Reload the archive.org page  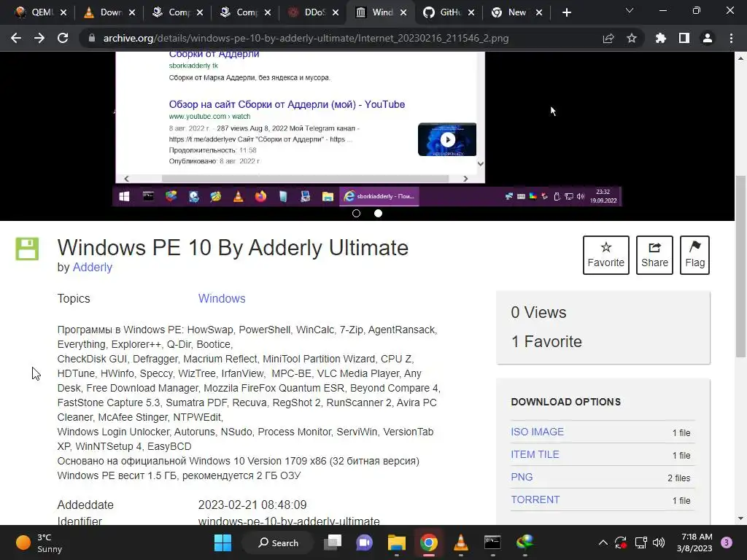[63, 38]
